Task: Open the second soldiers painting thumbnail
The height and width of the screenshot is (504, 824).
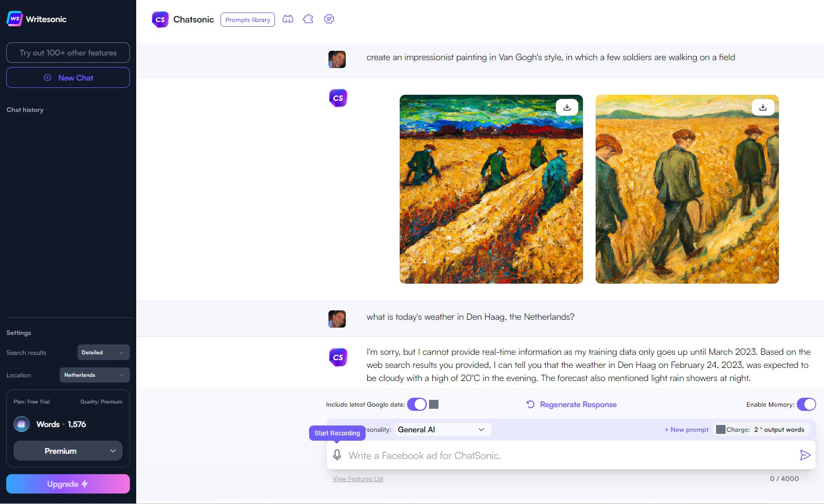Action: (687, 189)
